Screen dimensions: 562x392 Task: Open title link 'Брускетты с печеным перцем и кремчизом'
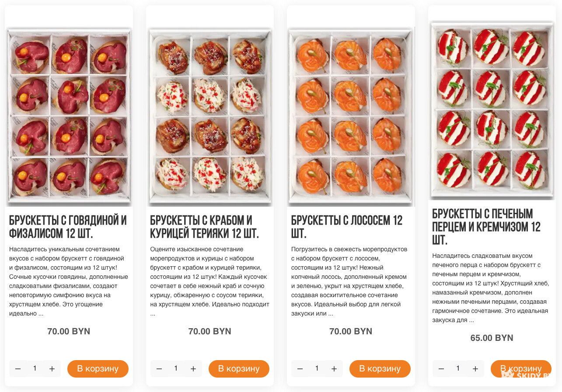(x=486, y=227)
